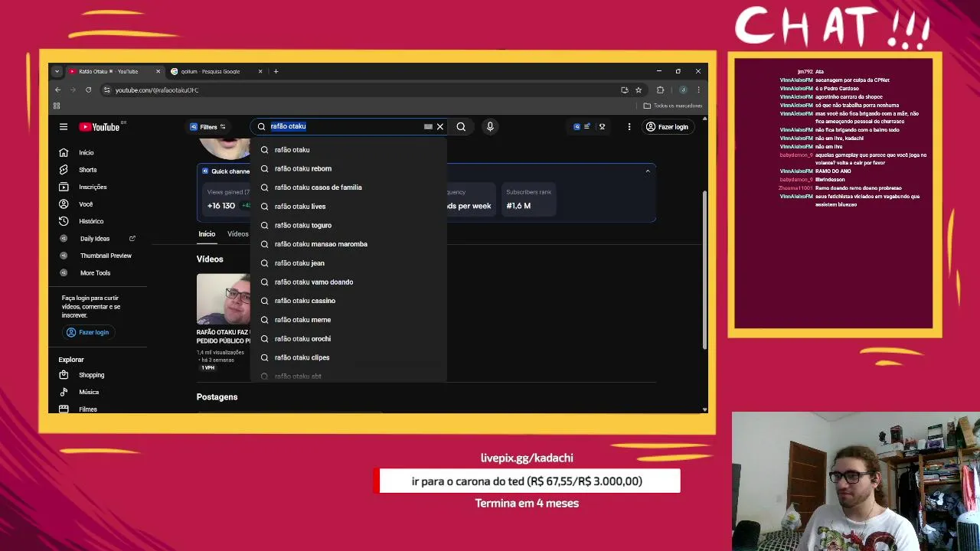Open the YouTube hamburger guide menu
The image size is (980, 551).
pos(64,127)
